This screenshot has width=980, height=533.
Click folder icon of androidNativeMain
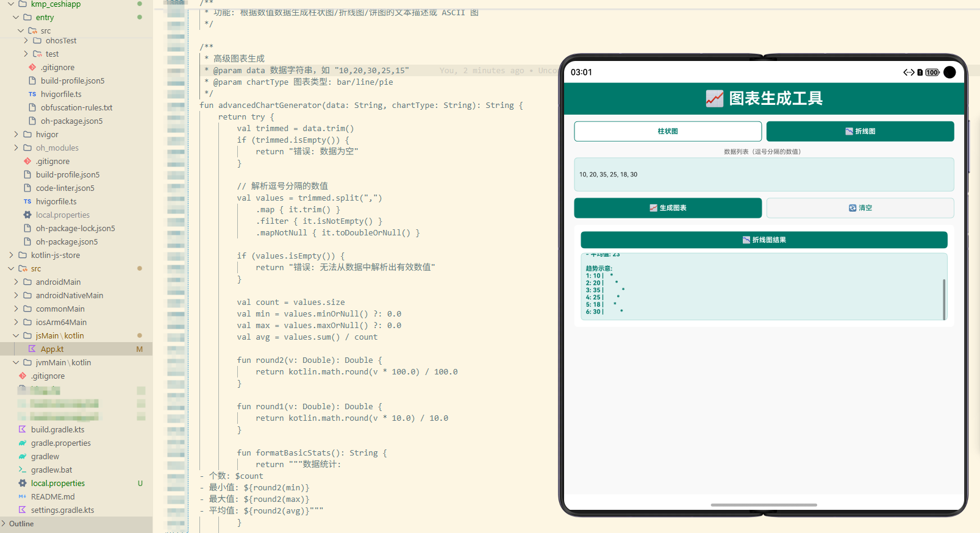(x=27, y=296)
